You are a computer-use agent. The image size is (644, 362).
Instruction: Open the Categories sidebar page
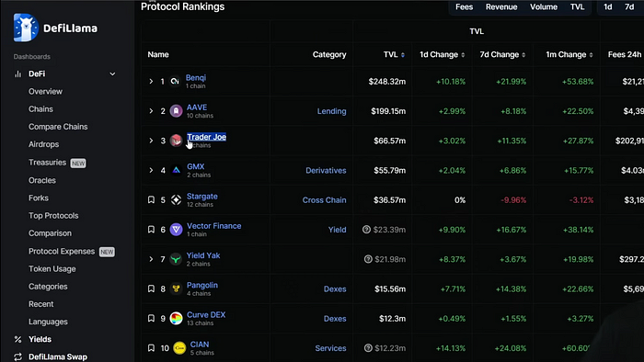tap(48, 287)
